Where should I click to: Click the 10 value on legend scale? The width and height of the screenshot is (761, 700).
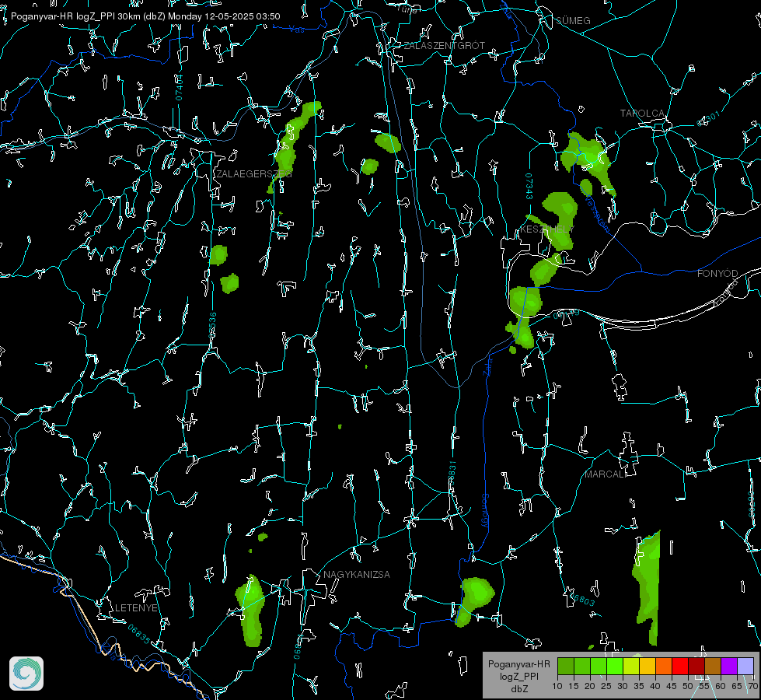tap(557, 686)
